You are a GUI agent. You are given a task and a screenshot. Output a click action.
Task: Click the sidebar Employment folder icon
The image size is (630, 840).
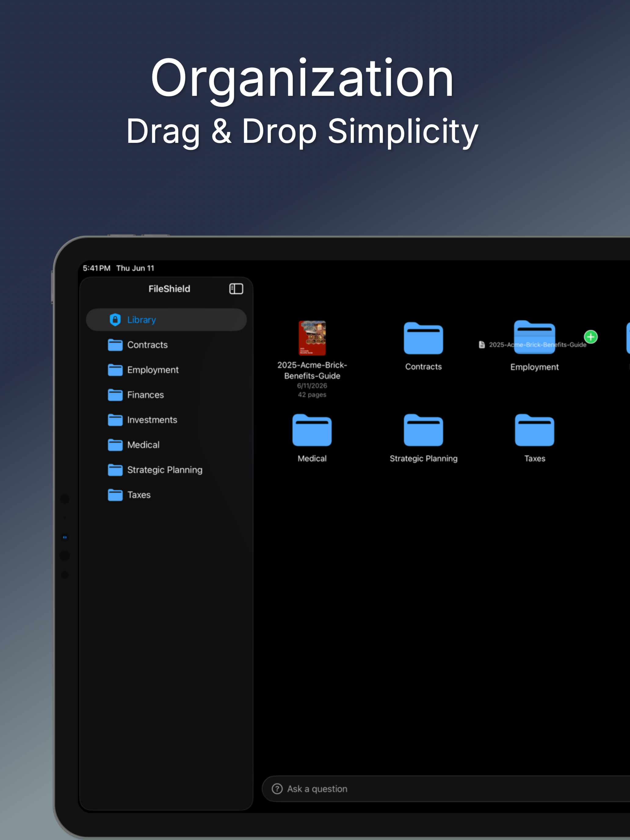115,370
